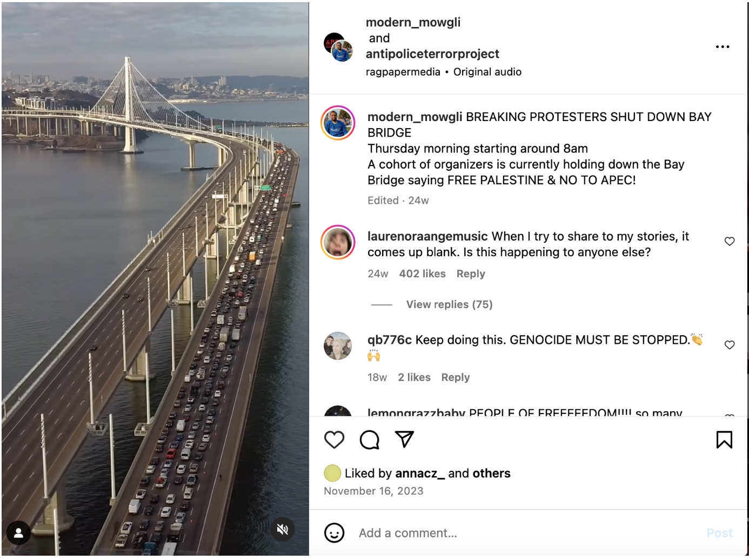Share post using the paper plane icon
This screenshot has height=560, width=749.
point(404,439)
